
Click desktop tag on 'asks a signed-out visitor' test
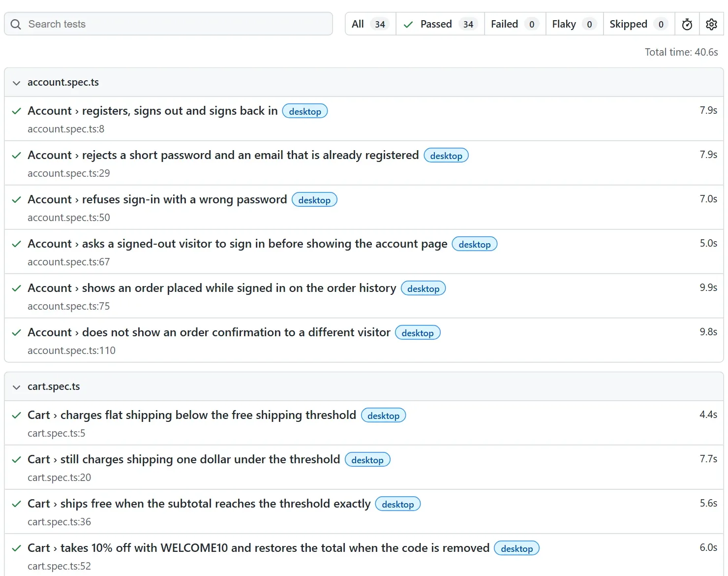[x=475, y=244]
